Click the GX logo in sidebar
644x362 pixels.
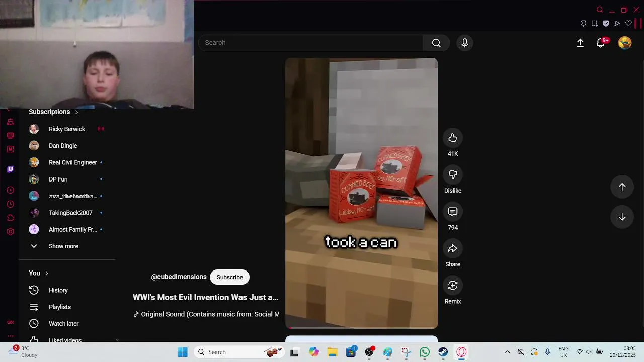point(10,322)
